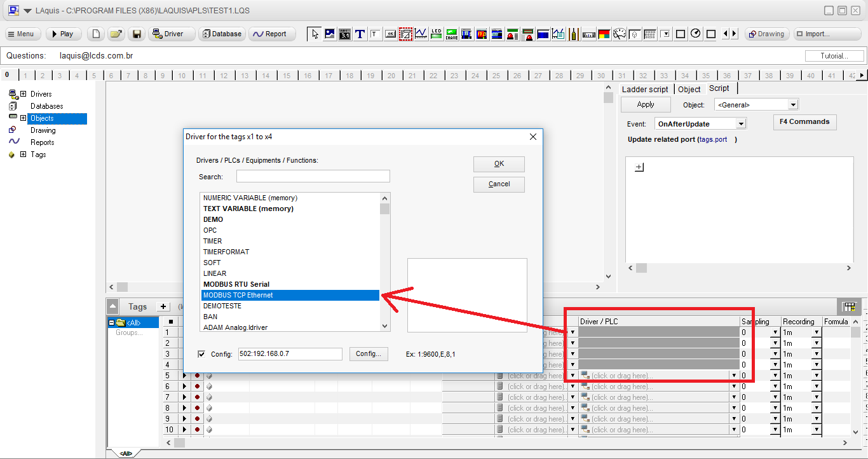
Task: Select the line chart tool
Action: [x=421, y=34]
